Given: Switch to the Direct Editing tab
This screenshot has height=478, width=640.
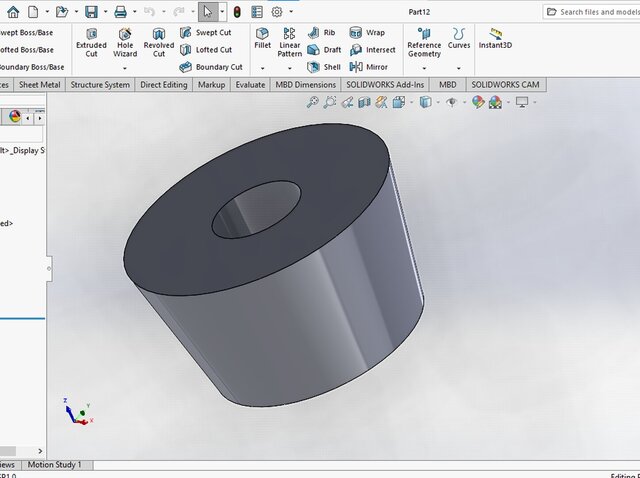Looking at the screenshot, I should (164, 85).
